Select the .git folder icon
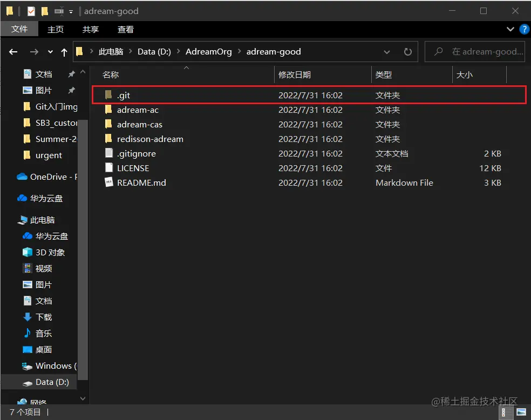Viewport: 531px width, 420px height. (x=108, y=95)
